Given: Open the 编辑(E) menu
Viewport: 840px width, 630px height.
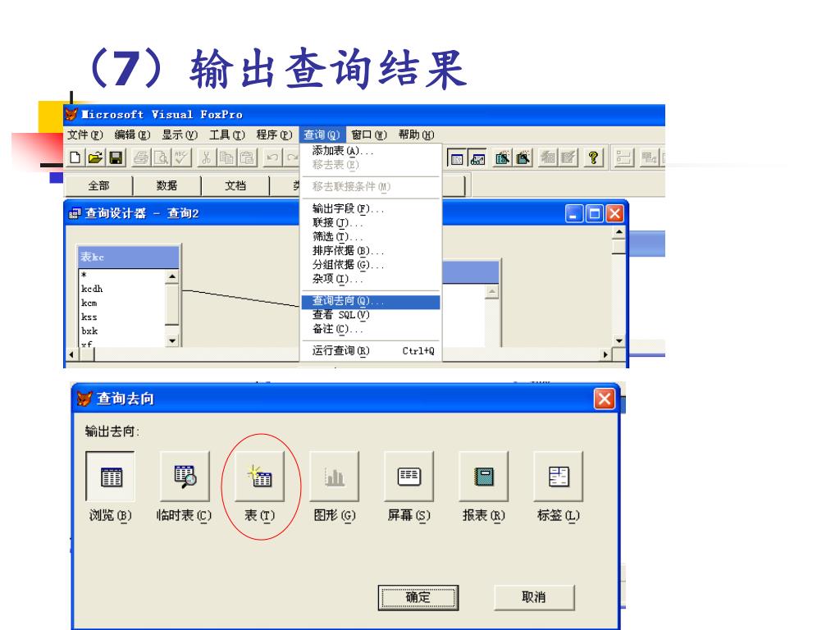Looking at the screenshot, I should click(132, 135).
